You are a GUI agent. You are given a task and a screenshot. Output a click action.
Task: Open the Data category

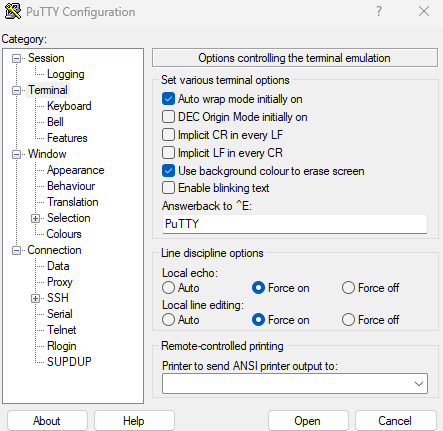58,266
